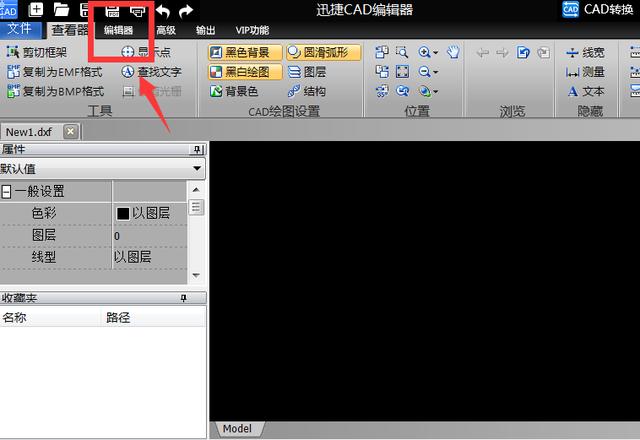Click the fit to window icon
Image resolution: width=640 pixels, height=440 pixels.
point(402,72)
